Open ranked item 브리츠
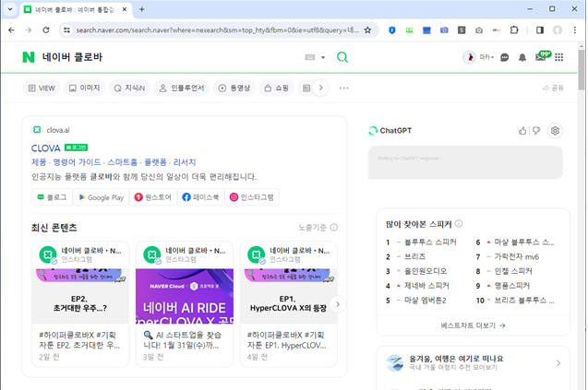The width and height of the screenshot is (588, 390). (x=414, y=257)
